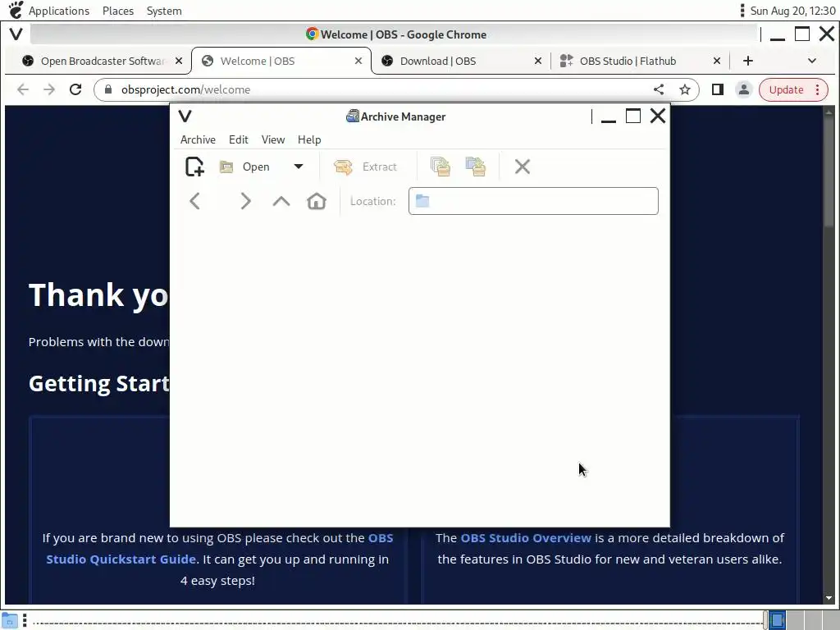
Task: Maximize the Google Chrome window
Action: click(802, 34)
